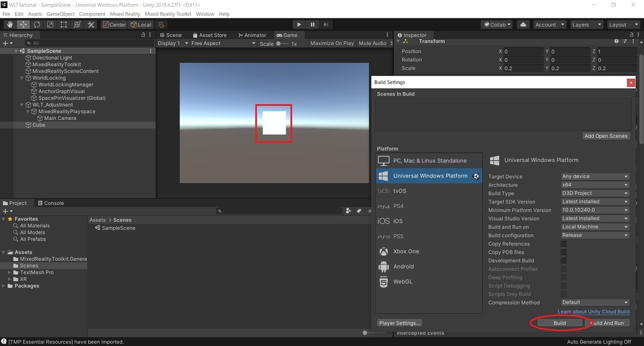This screenshot has height=346, width=644.
Task: Open Player Settings
Action: click(x=400, y=323)
